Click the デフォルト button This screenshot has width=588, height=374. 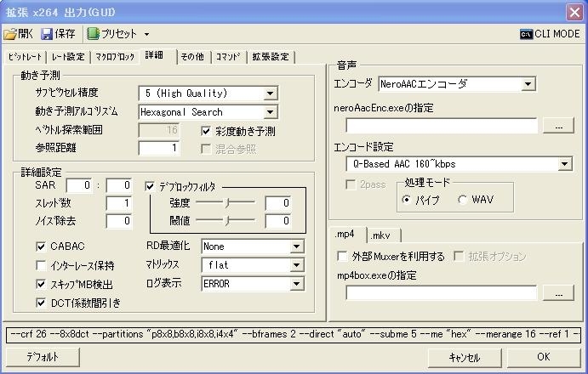tap(43, 357)
